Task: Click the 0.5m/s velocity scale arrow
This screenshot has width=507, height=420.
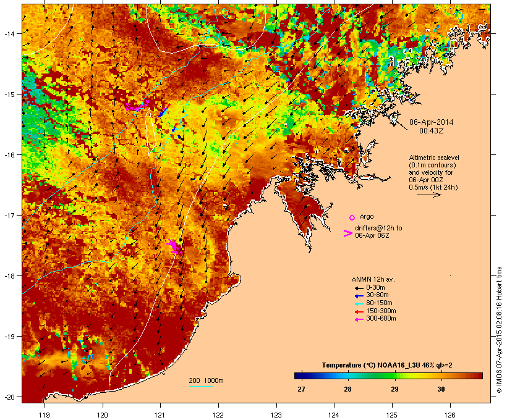Action: (x=428, y=195)
